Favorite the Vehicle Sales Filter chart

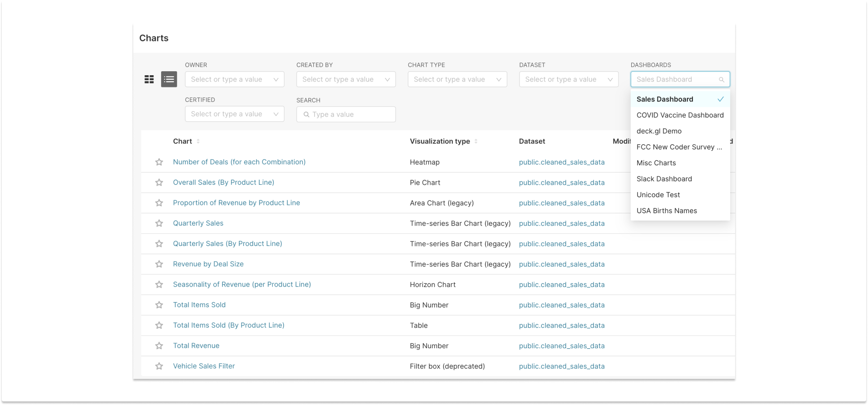[159, 366]
